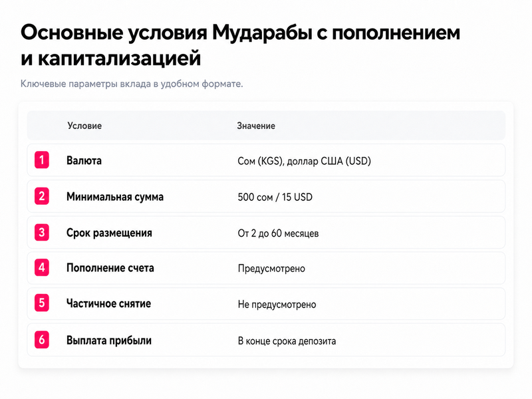The image size is (532, 399).
Task: Click the pink number 5 badge
Action: pos(42,303)
